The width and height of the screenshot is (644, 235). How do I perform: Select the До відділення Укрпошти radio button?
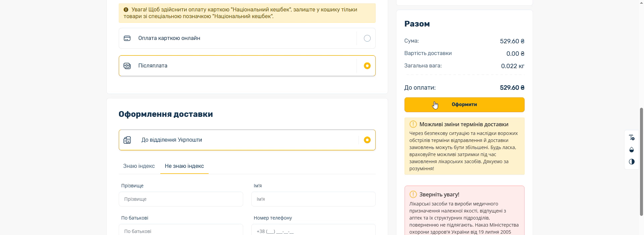click(x=367, y=140)
